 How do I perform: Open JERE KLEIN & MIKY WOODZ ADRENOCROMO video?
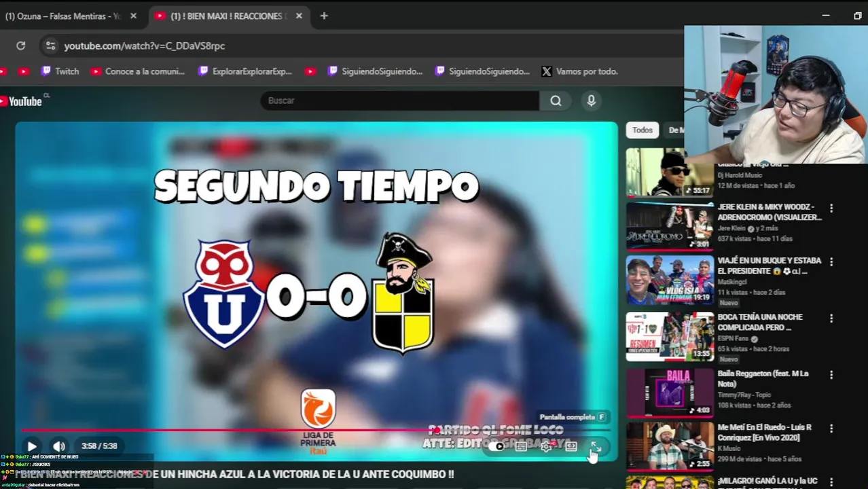[x=770, y=212]
